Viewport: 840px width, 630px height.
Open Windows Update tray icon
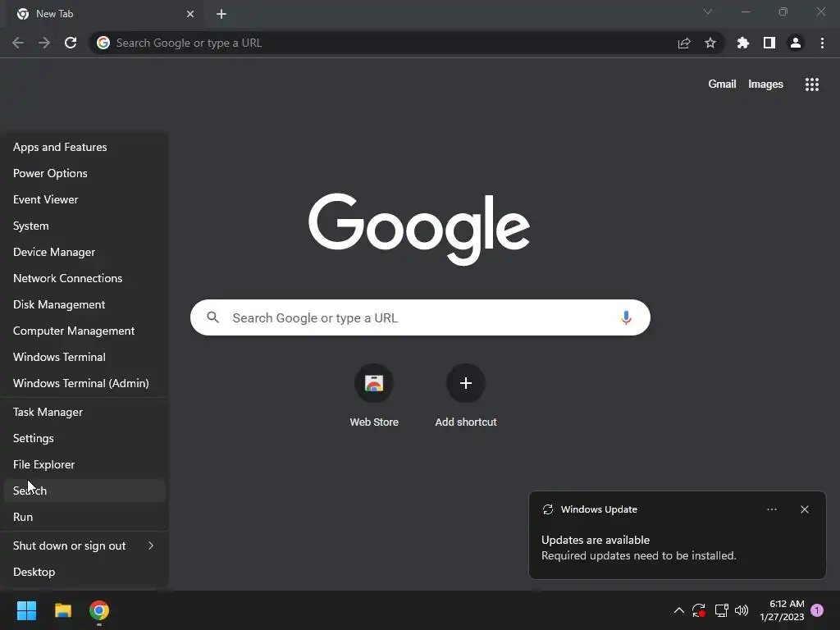[699, 610]
